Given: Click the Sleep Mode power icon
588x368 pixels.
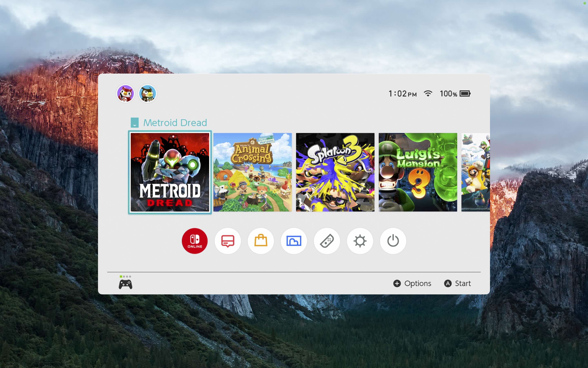Looking at the screenshot, I should click(x=393, y=241).
